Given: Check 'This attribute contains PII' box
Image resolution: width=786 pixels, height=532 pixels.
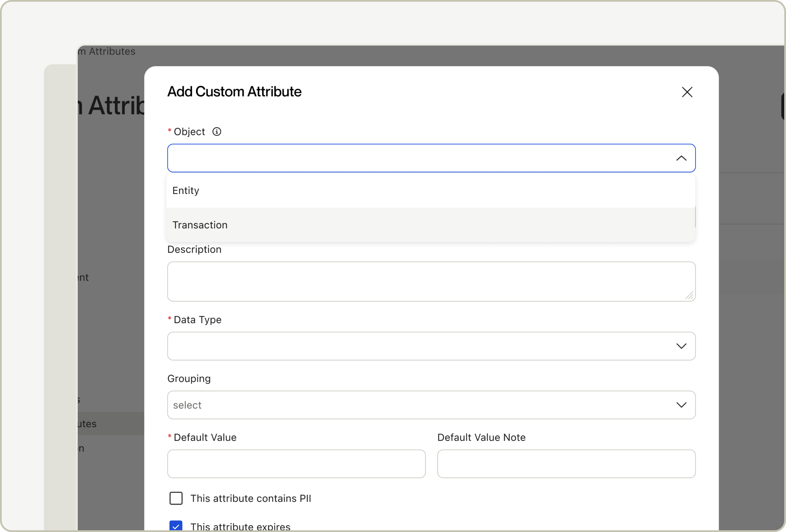Looking at the screenshot, I should tap(176, 498).
